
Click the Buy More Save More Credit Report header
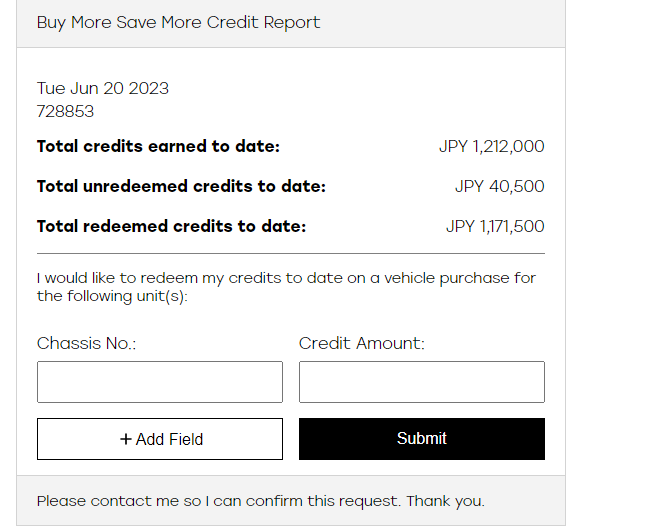tap(178, 22)
